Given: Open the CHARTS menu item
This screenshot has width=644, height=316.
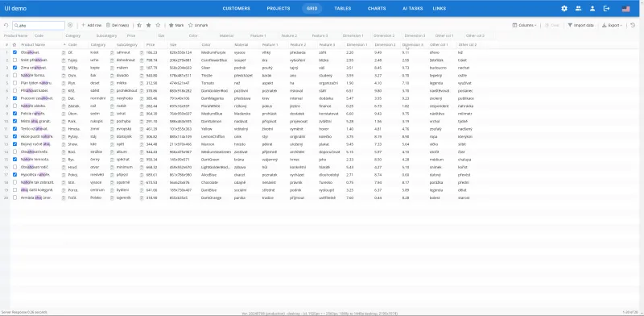Looking at the screenshot, I should pyautogui.click(x=377, y=8).
